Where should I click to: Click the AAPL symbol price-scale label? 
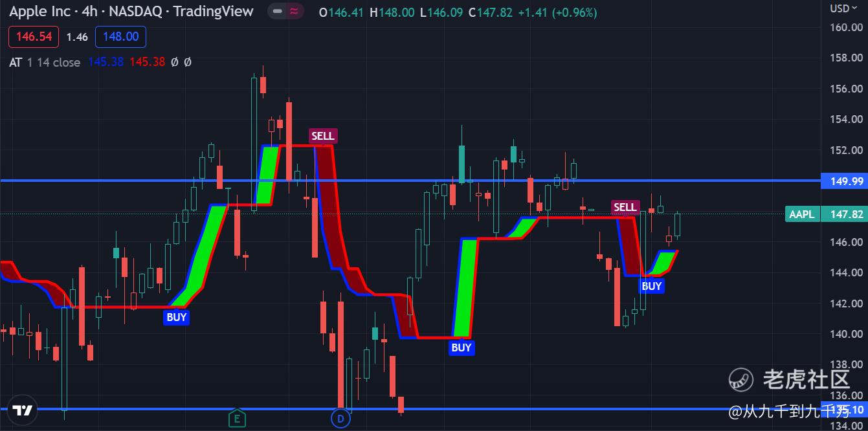803,214
